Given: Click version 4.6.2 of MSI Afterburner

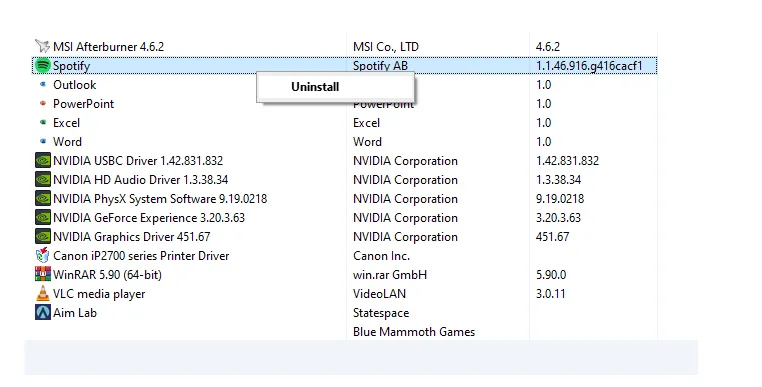Looking at the screenshot, I should 548,47.
